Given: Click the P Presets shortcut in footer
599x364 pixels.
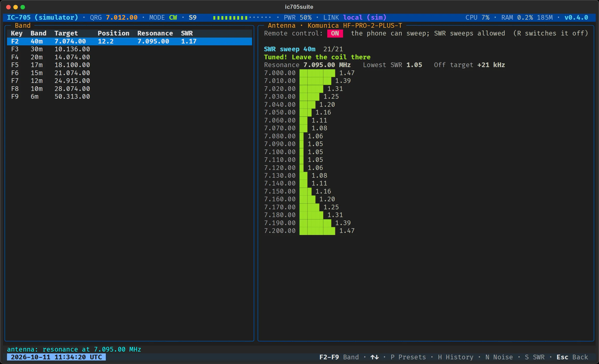Looking at the screenshot, I should pos(408,357).
